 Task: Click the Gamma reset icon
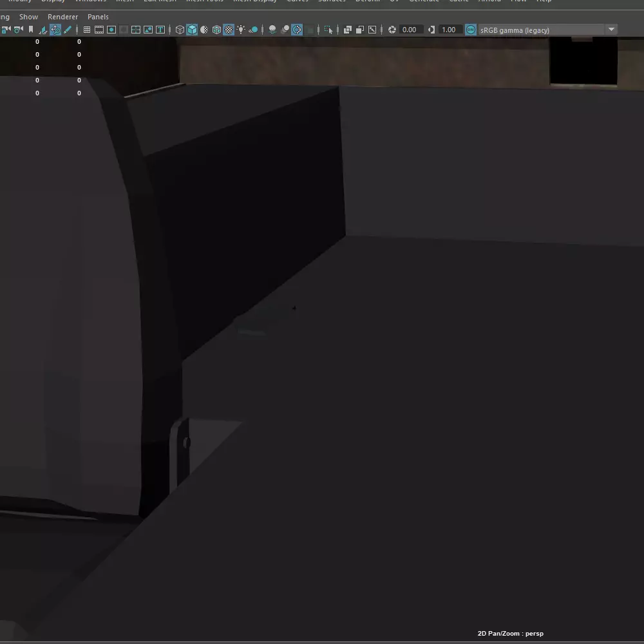[x=431, y=30]
